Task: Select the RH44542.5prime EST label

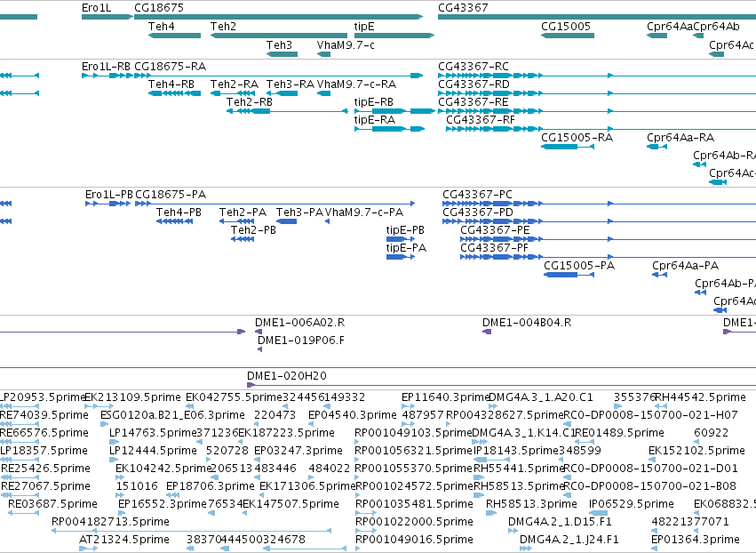Action: coord(700,397)
